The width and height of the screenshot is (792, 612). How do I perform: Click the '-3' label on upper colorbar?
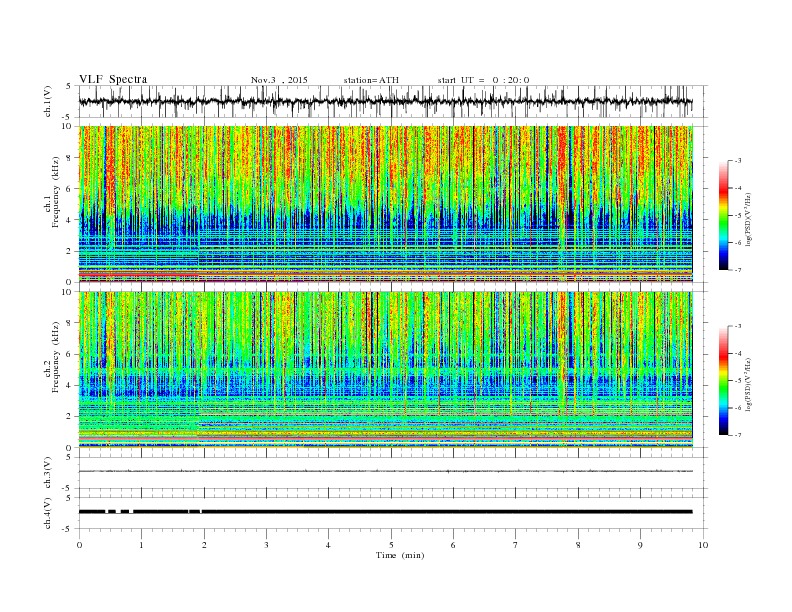738,161
